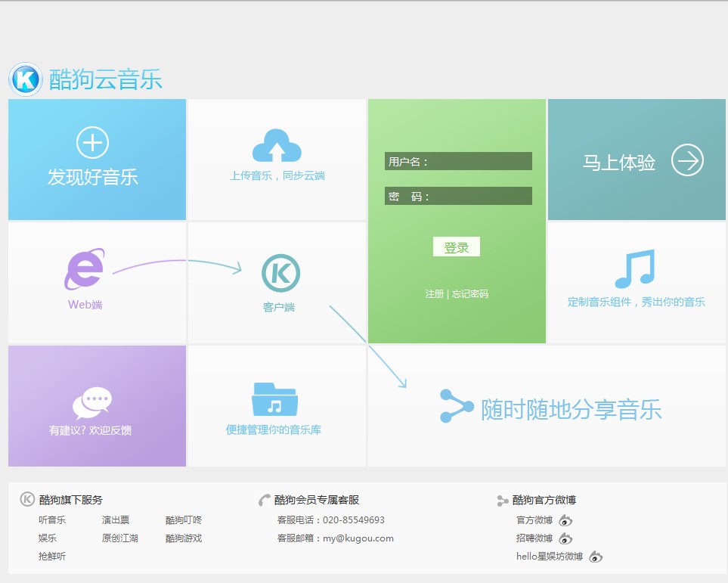The image size is (728, 583).
Task: Open 便捷管理你的音乐库 link
Action: pyautogui.click(x=274, y=429)
